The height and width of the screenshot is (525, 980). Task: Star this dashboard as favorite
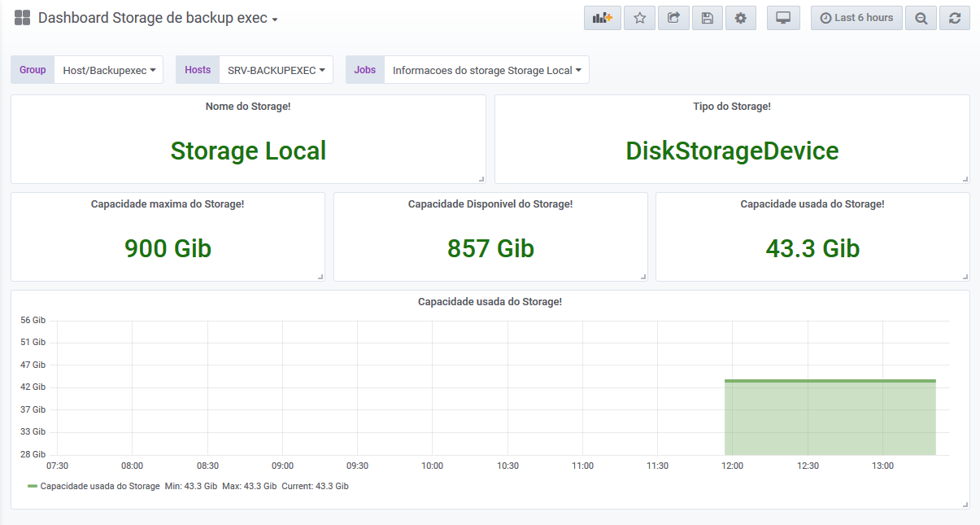639,18
